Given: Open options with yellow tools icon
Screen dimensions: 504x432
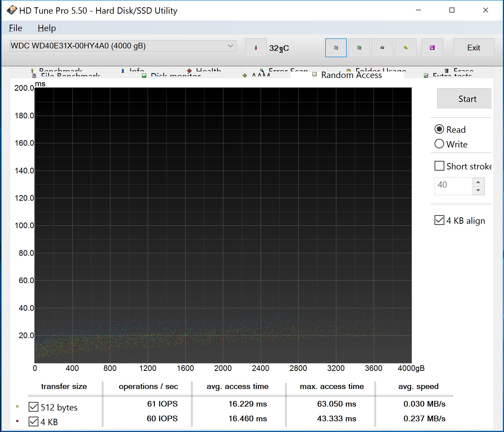Looking at the screenshot, I should pyautogui.click(x=405, y=48).
